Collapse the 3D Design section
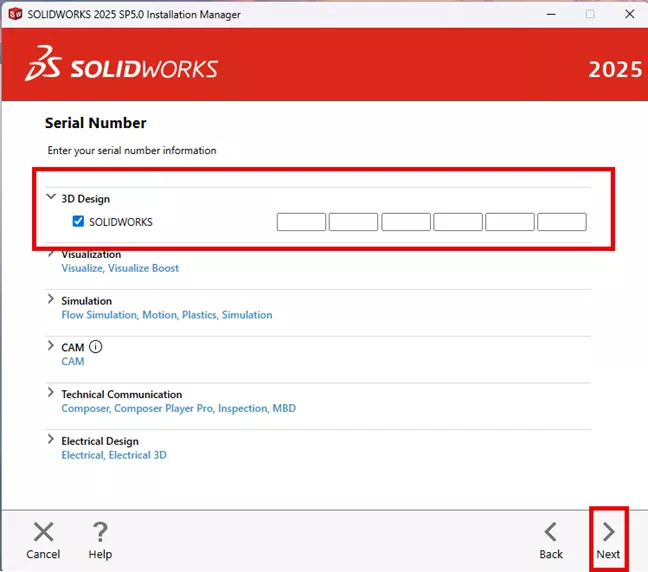 click(51, 197)
